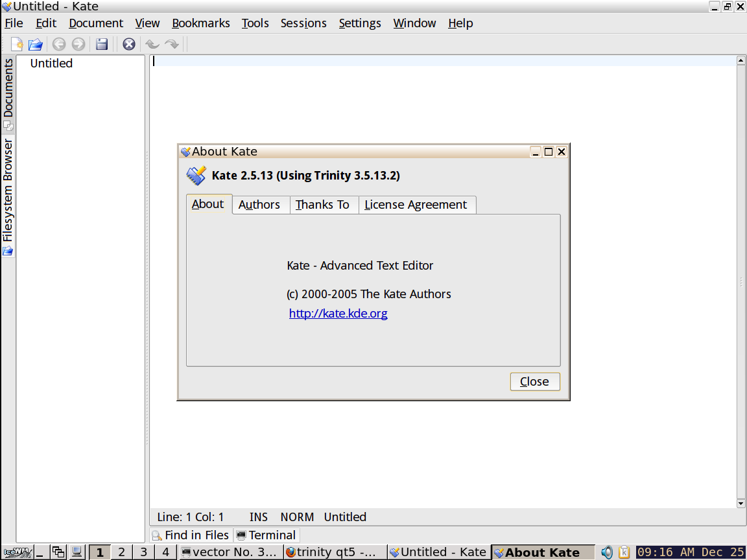Click the Save floppy disk icon
Viewport: 747px width, 560px height.
click(x=101, y=44)
